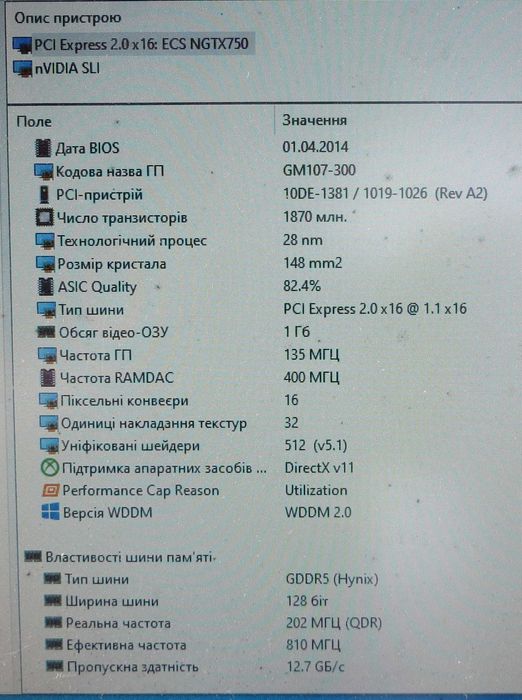This screenshot has width=522, height=700.
Task: Select the 'Опис пристрою' header text
Action: click(x=68, y=18)
